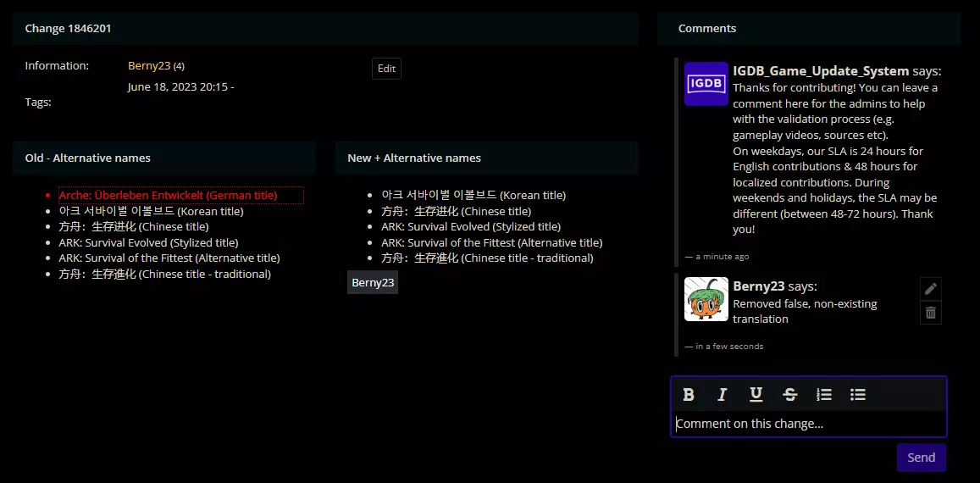Insert numbered list in comment editor

(824, 394)
